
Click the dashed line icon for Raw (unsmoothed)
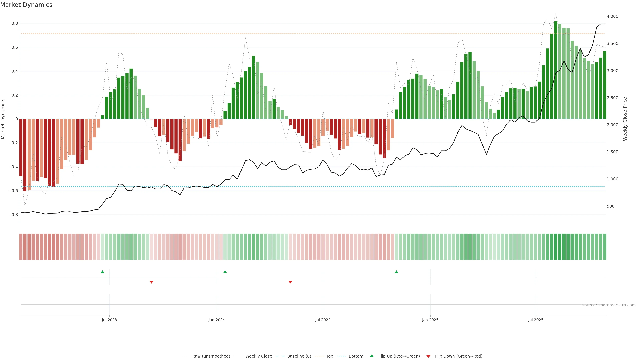tap(185, 356)
